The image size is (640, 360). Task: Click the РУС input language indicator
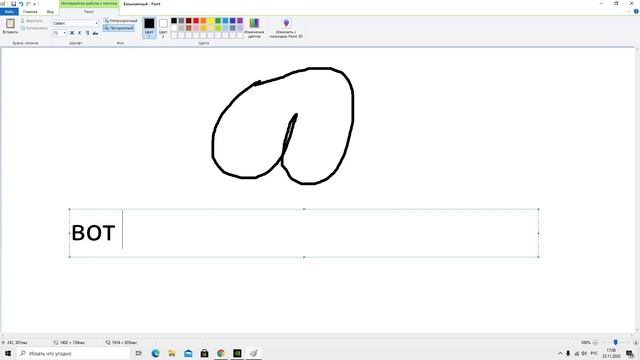594,353
